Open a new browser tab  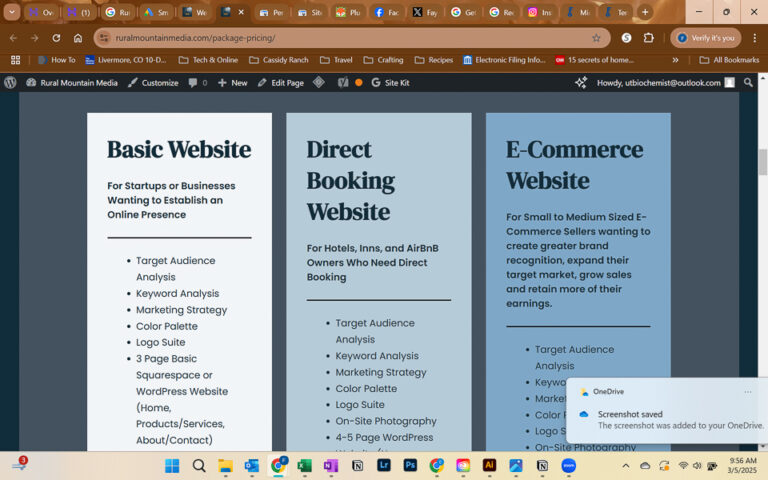[645, 12]
